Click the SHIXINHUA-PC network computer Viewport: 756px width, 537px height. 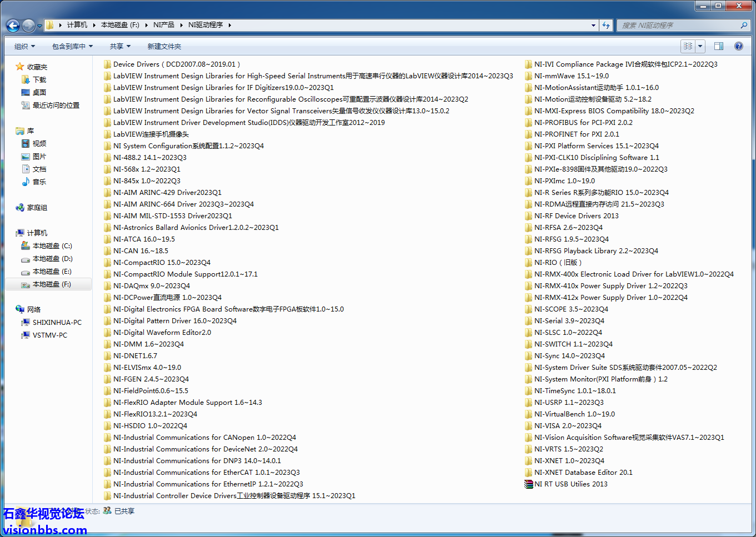[57, 323]
